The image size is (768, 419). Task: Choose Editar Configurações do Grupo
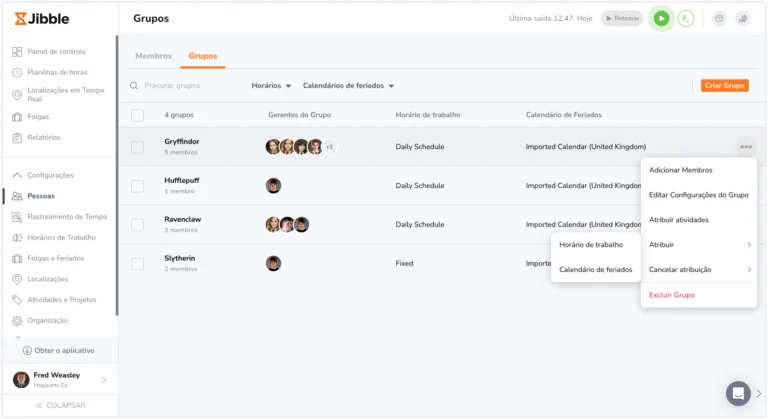click(698, 195)
